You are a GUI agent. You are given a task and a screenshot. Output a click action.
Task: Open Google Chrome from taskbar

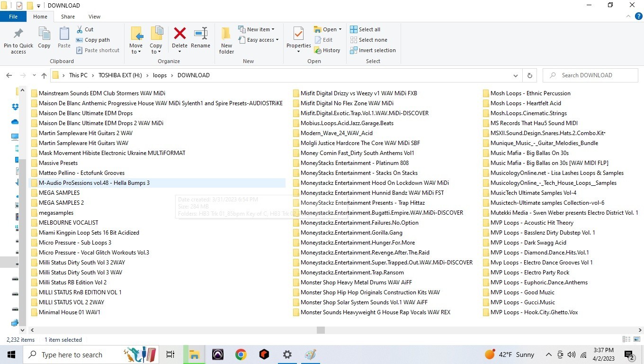tap(241, 355)
